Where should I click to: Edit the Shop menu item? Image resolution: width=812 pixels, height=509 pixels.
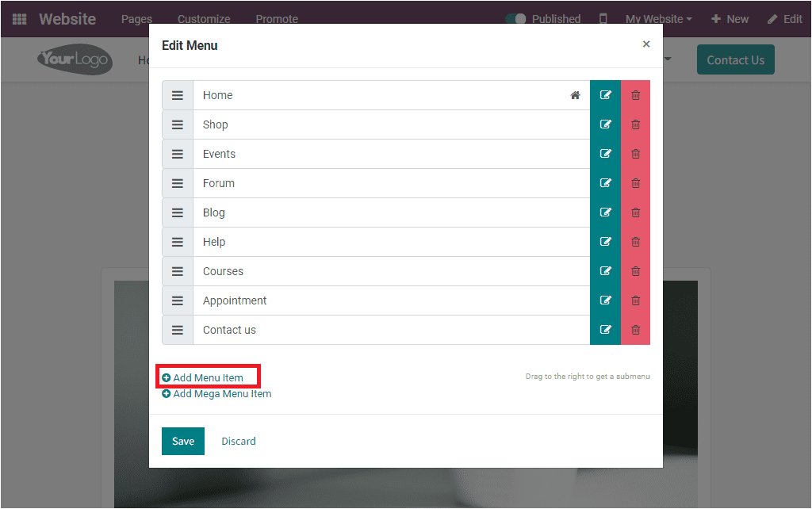(x=605, y=124)
